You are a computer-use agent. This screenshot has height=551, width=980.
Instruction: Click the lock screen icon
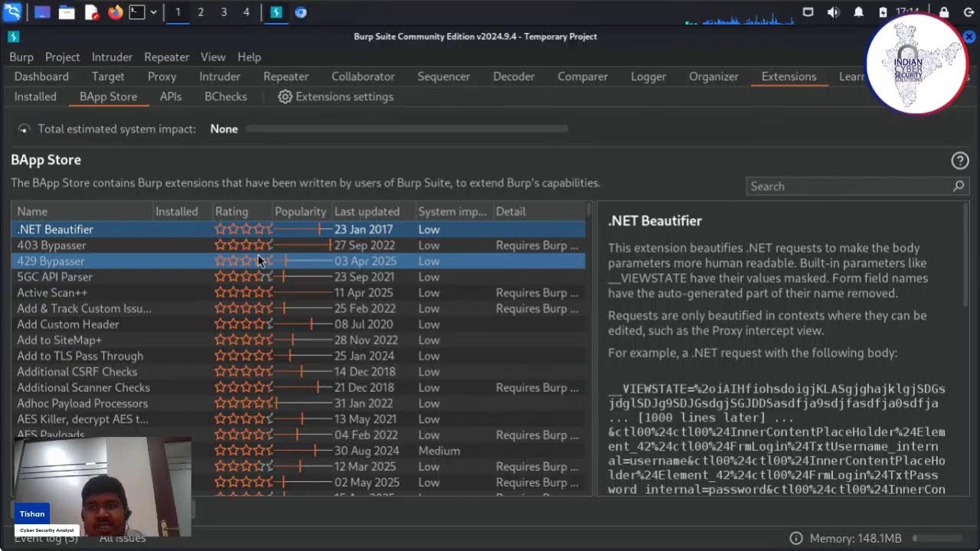tap(944, 12)
